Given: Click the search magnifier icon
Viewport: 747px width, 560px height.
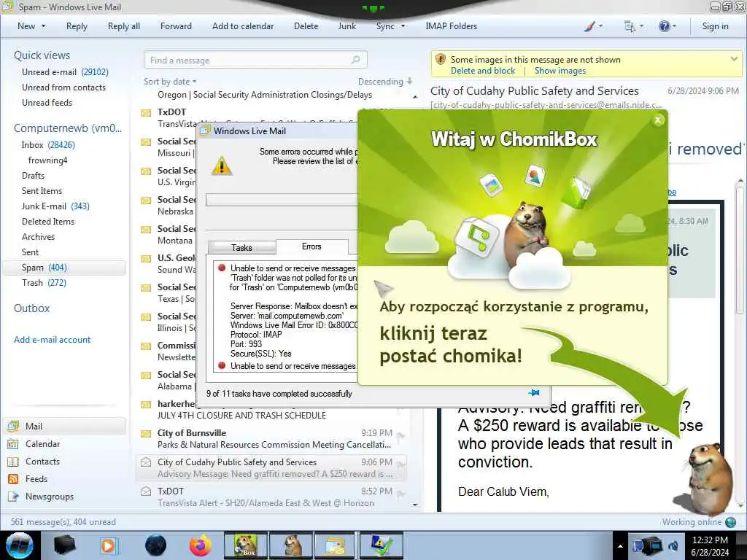Looking at the screenshot, I should tap(356, 60).
